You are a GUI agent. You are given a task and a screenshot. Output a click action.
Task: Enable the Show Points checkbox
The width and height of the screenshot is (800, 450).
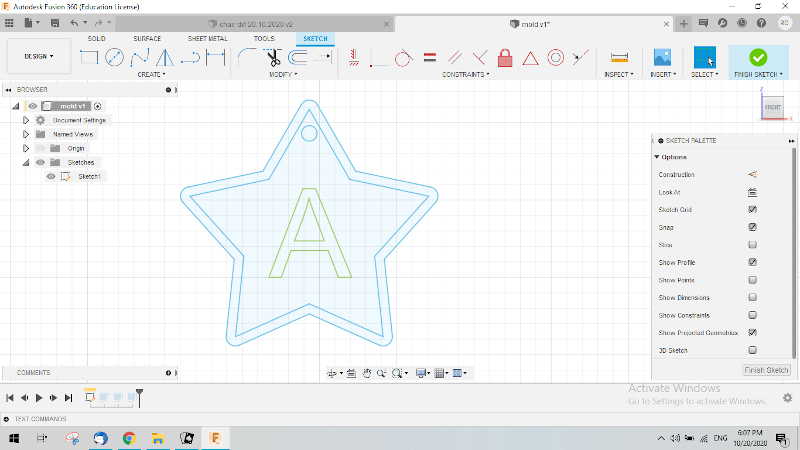752,280
